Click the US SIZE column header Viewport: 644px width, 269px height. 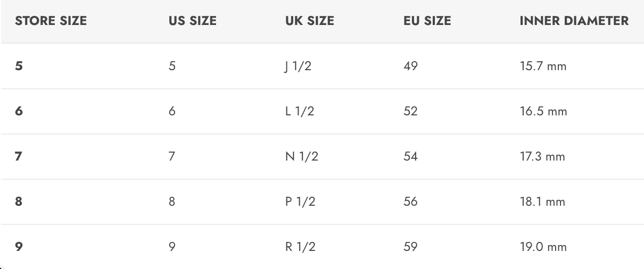[x=192, y=21]
